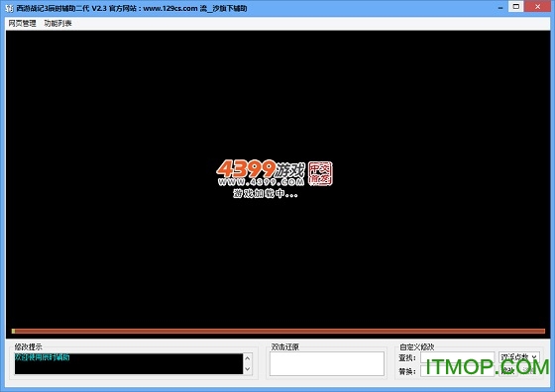Select the 欢迎使用辰时辅助 log line
The height and width of the screenshot is (392, 555).
(x=42, y=357)
